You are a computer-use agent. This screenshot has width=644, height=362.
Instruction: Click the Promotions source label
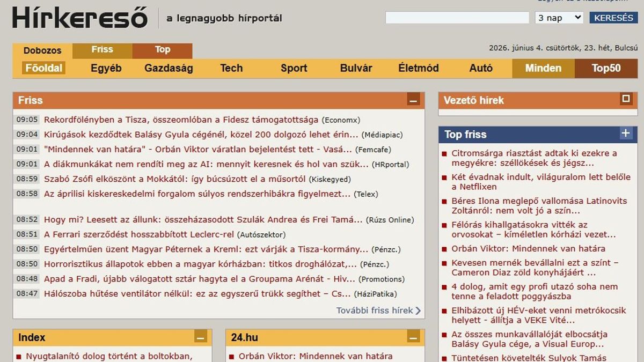(x=381, y=279)
